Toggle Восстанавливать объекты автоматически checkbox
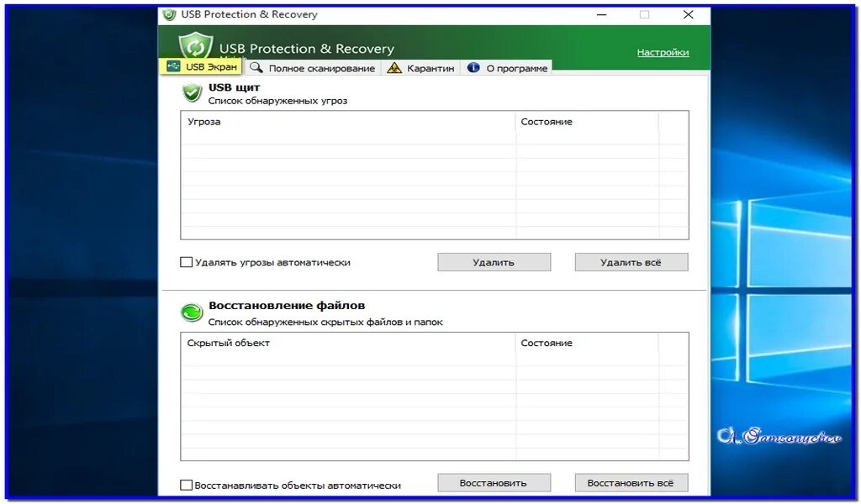This screenshot has height=504, width=861. click(186, 485)
